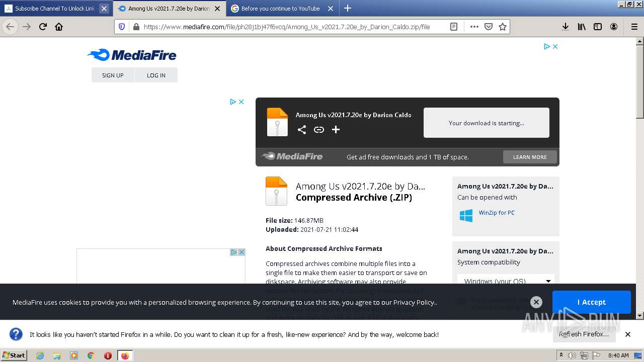Click the plus icon to save file
Screen dimensions: 644x362
point(336,130)
